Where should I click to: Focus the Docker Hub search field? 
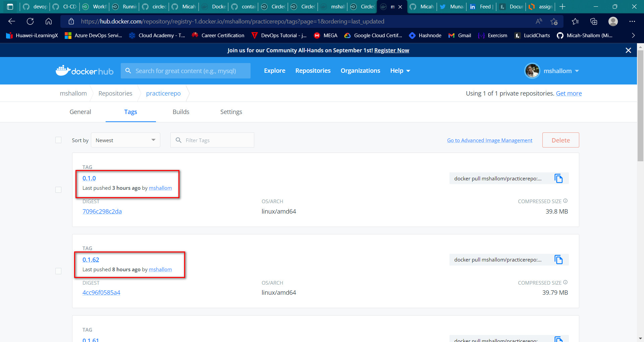pos(185,71)
